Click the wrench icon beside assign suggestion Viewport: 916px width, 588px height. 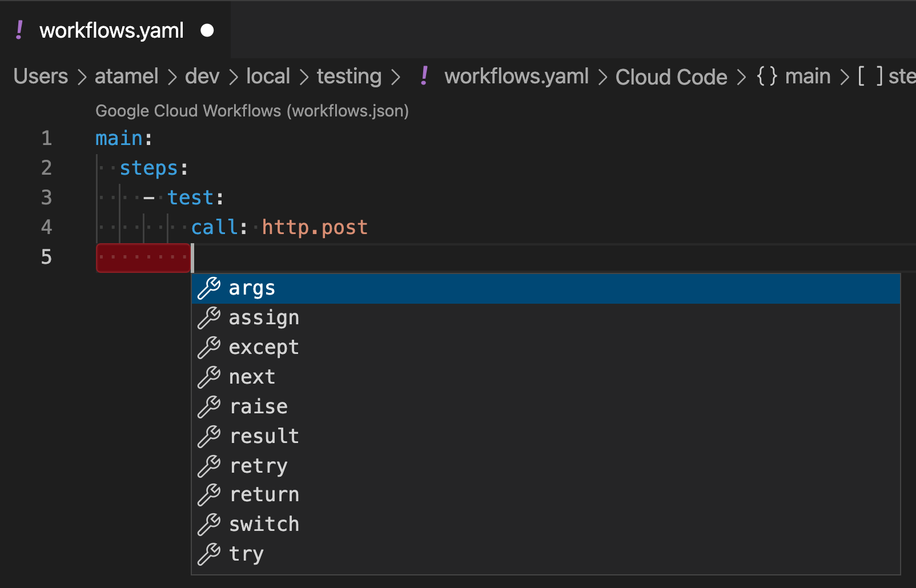tap(209, 318)
